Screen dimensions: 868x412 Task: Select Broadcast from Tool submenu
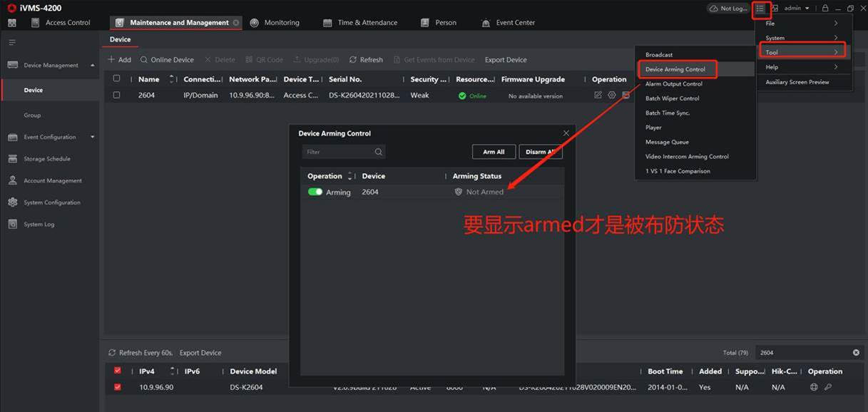pos(659,55)
